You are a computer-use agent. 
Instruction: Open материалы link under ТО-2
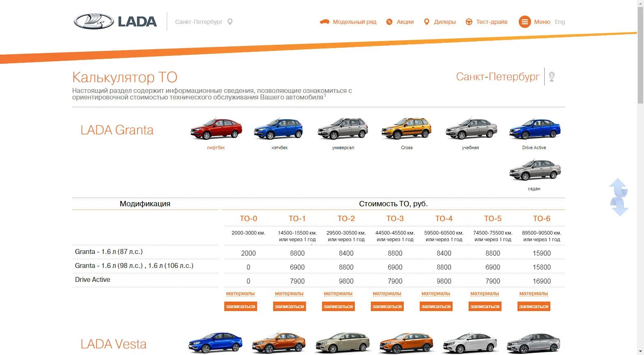338,293
